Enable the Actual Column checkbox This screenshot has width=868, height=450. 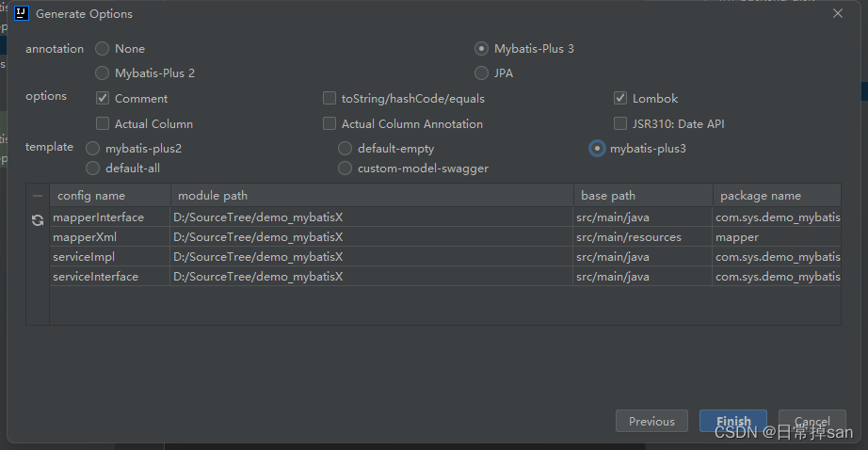pyautogui.click(x=103, y=123)
